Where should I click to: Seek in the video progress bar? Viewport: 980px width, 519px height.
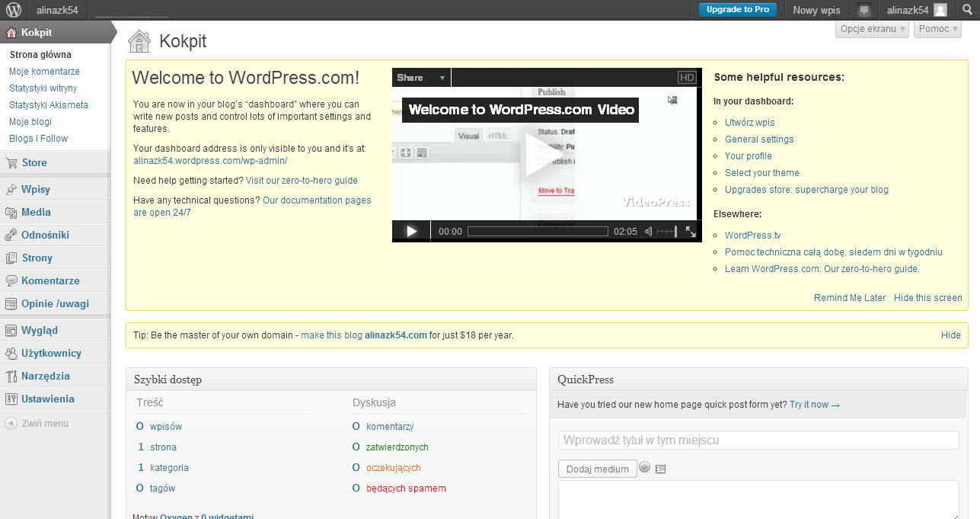pyautogui.click(x=538, y=231)
